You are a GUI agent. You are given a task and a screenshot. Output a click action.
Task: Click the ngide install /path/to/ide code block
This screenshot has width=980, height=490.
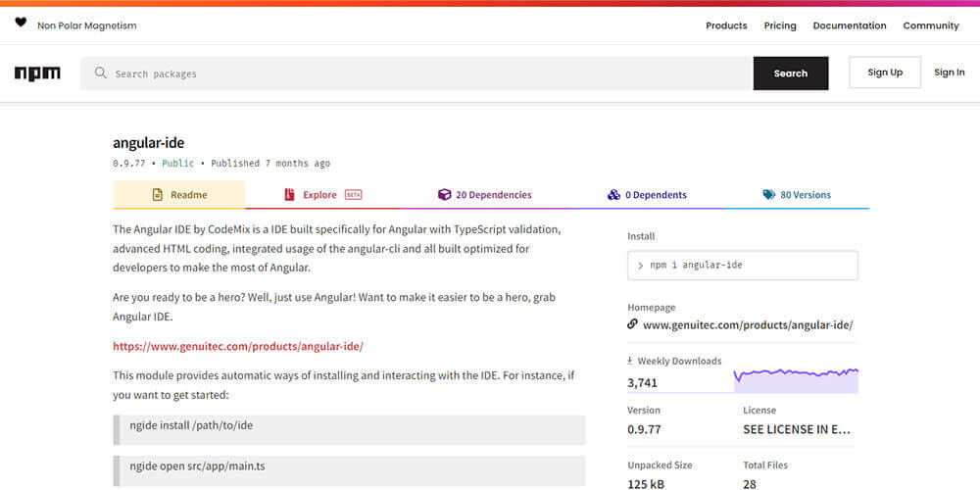click(350, 430)
